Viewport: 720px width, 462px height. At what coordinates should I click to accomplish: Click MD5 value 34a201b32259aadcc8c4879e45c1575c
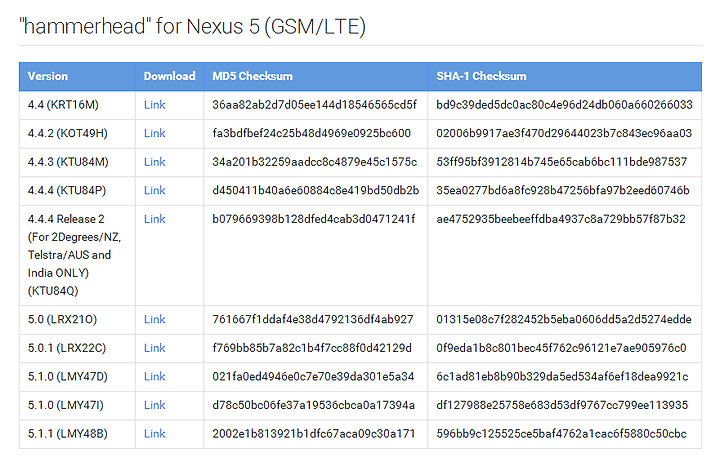pyautogui.click(x=315, y=162)
